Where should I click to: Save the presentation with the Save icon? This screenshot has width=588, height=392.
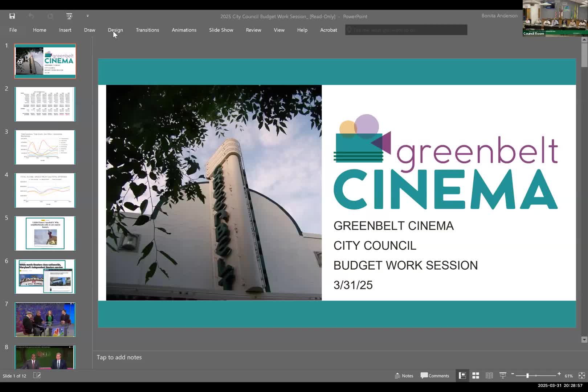(12, 16)
